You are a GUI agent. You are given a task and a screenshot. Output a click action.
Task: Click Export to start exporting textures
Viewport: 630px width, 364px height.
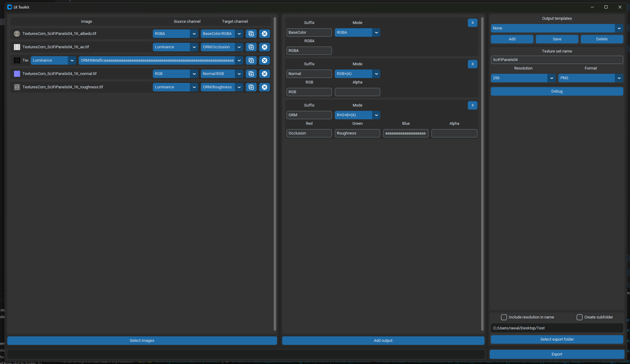click(557, 354)
